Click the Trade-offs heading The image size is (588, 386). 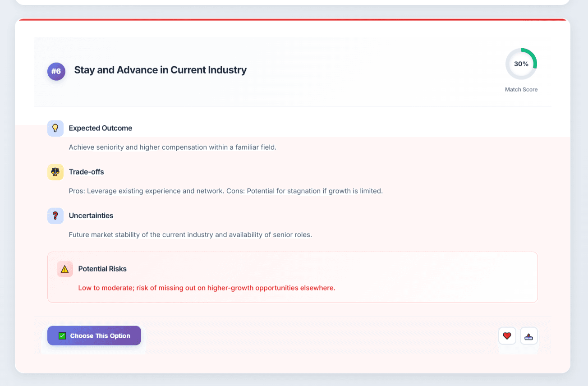pyautogui.click(x=87, y=172)
